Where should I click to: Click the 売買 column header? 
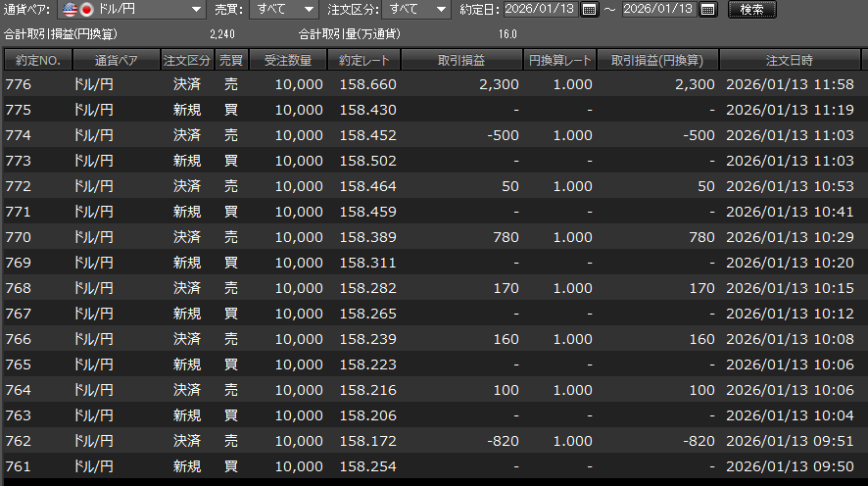tap(230, 60)
